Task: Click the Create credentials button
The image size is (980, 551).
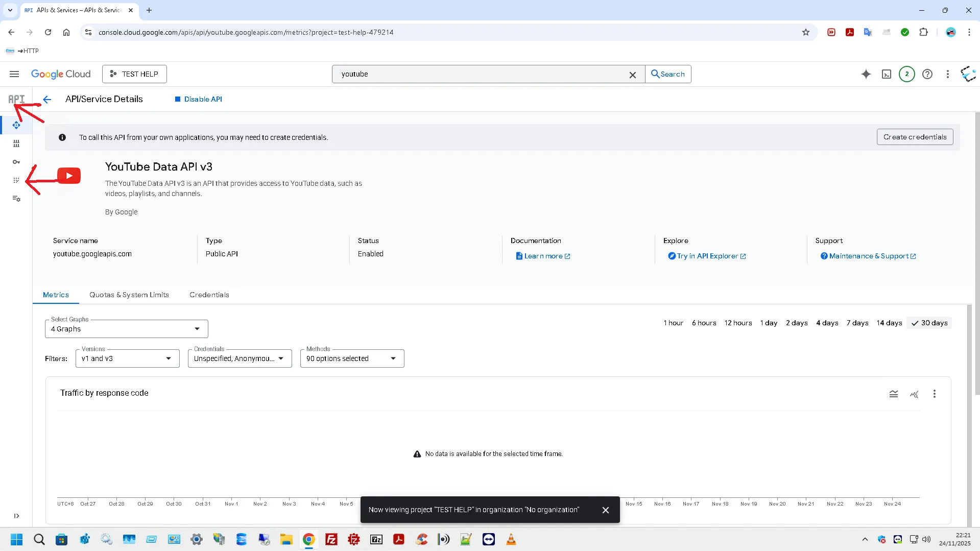Action: (x=915, y=137)
